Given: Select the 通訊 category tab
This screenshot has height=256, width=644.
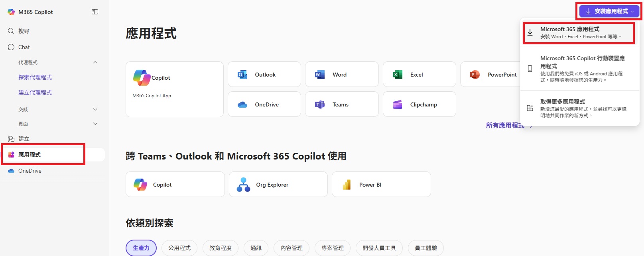Looking at the screenshot, I should pos(256,248).
